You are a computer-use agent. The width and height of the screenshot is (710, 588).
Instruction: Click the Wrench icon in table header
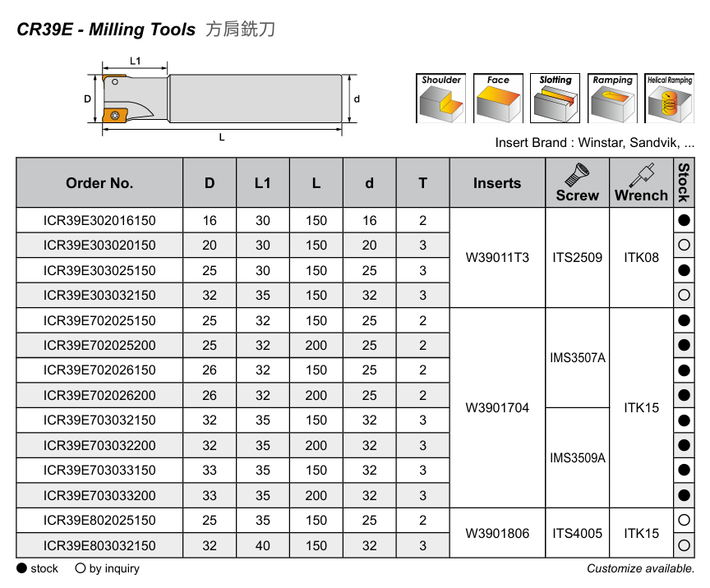pyautogui.click(x=641, y=175)
